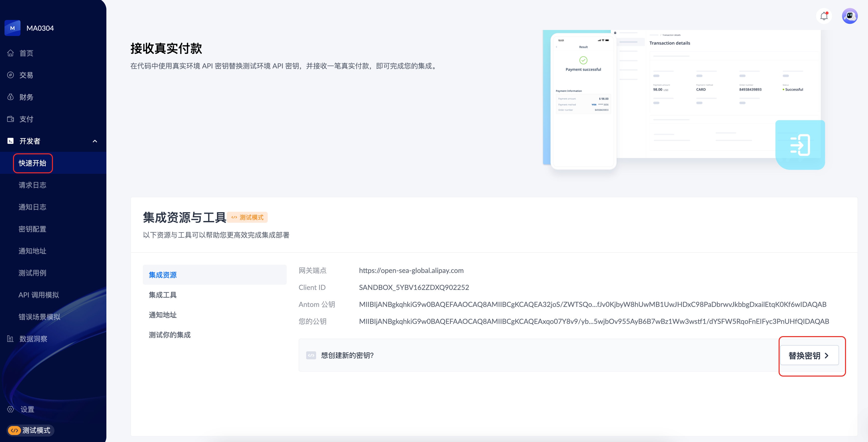Viewport: 868px width, 442px height.
Task: Open 密钥配置 menu item
Action: coord(32,229)
